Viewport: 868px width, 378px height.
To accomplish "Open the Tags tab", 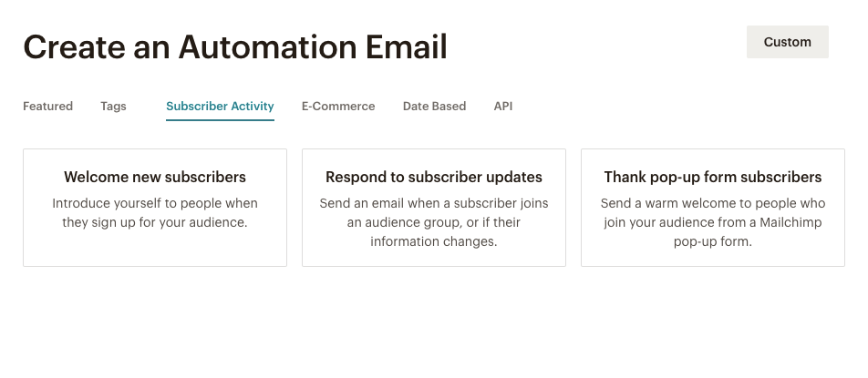I will 113,107.
